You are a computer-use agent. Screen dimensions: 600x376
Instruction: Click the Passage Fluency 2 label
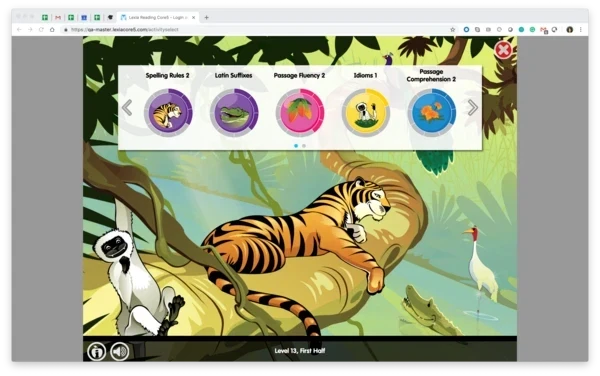click(x=299, y=75)
